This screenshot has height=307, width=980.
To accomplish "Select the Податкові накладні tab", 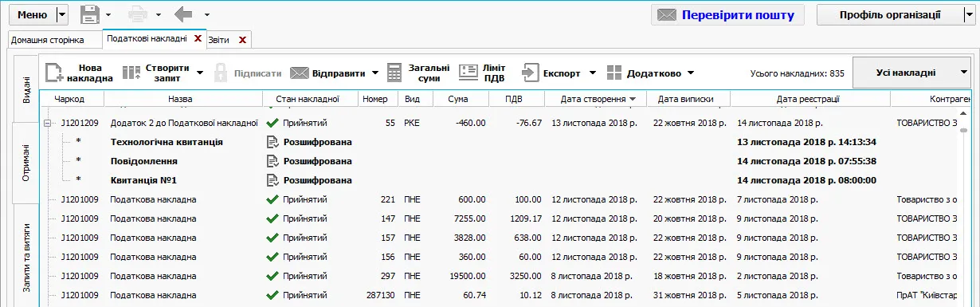I will [x=147, y=38].
